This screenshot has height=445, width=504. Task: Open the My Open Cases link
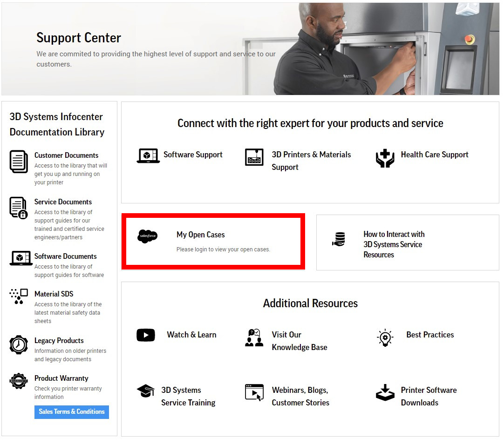pyautogui.click(x=201, y=235)
